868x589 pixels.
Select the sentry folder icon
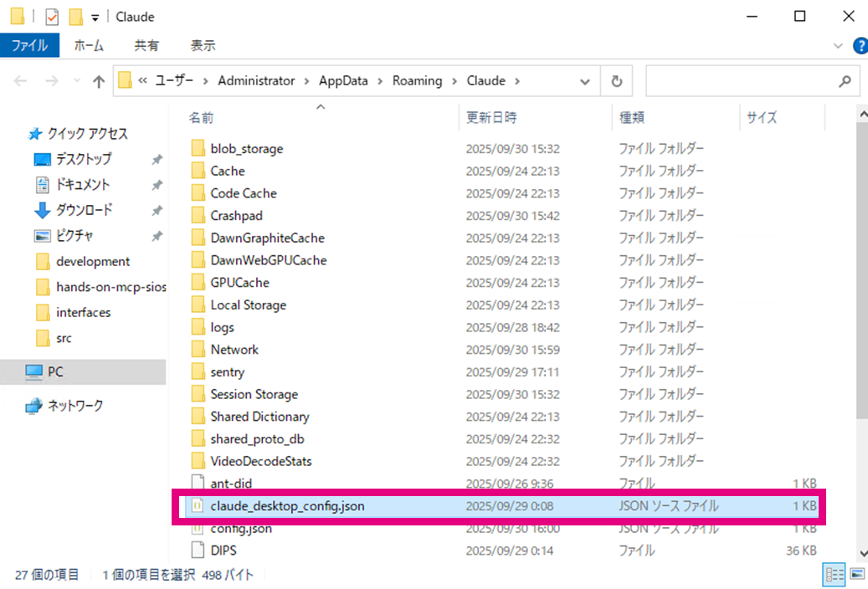[x=198, y=372]
